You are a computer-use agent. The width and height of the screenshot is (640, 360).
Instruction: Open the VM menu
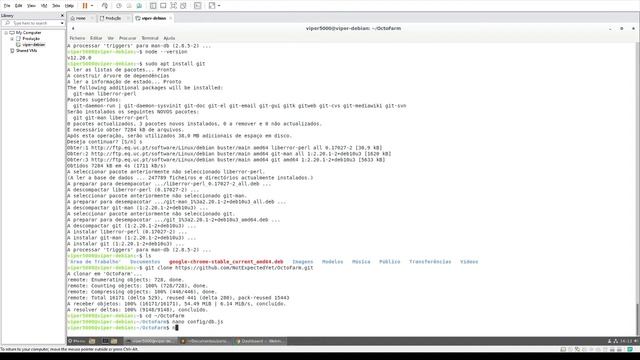(x=44, y=6)
